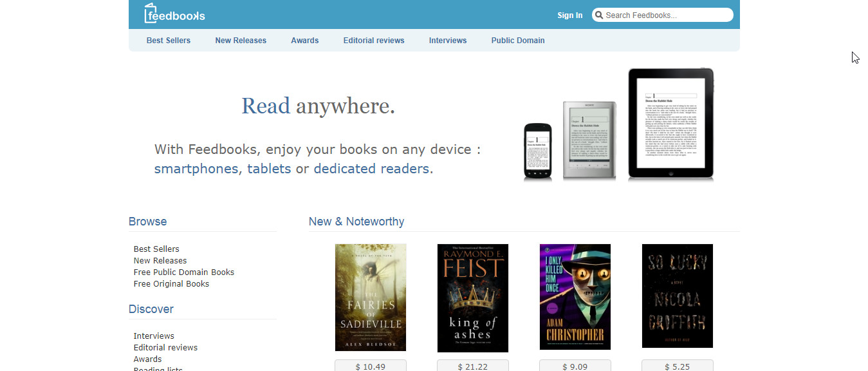Click the Sign In link
The height and width of the screenshot is (371, 868).
(570, 15)
